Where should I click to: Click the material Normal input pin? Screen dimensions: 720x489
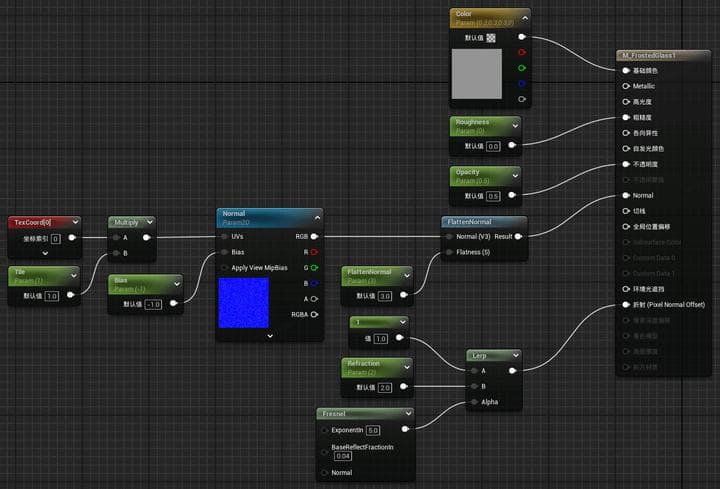626,195
